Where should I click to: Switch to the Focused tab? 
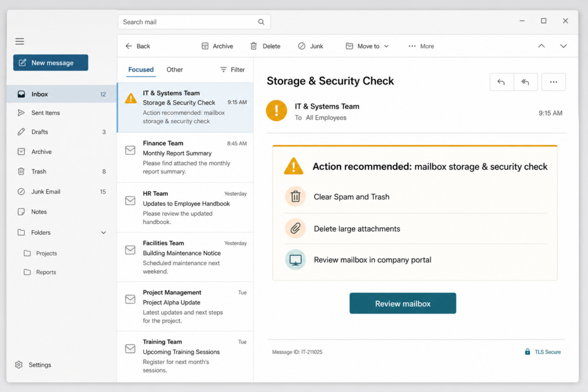[x=141, y=69]
